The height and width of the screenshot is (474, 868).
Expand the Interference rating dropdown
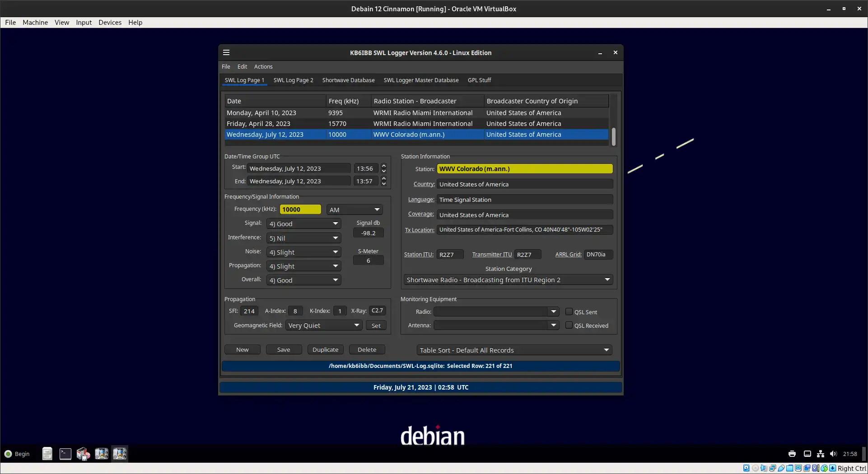point(303,238)
